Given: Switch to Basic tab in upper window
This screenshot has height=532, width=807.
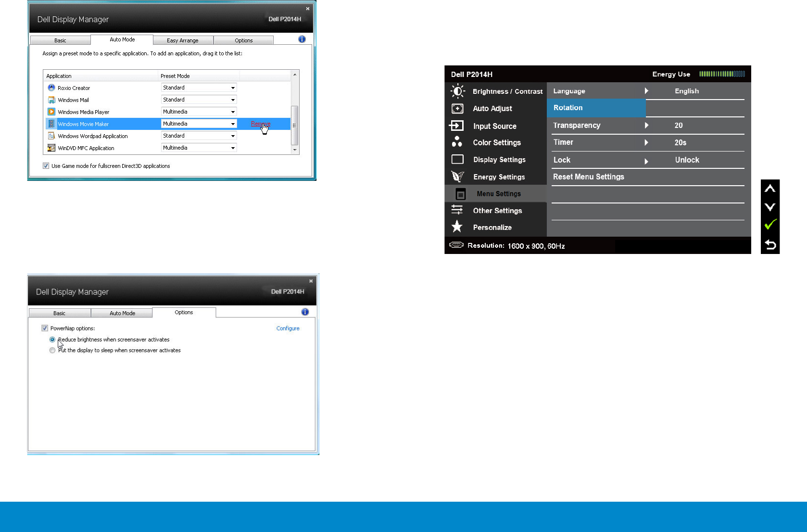Looking at the screenshot, I should point(60,40).
